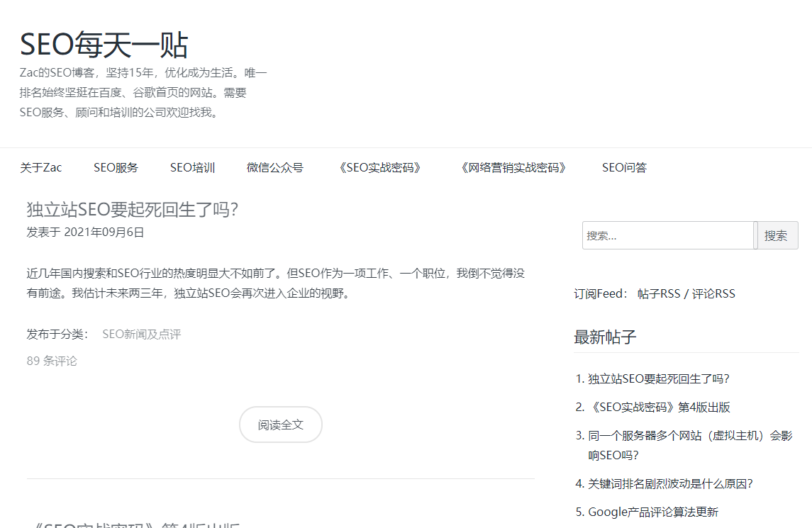The image size is (812, 528).
Task: Open 《SEO实战密码》第4版出版 post
Action: tap(660, 407)
